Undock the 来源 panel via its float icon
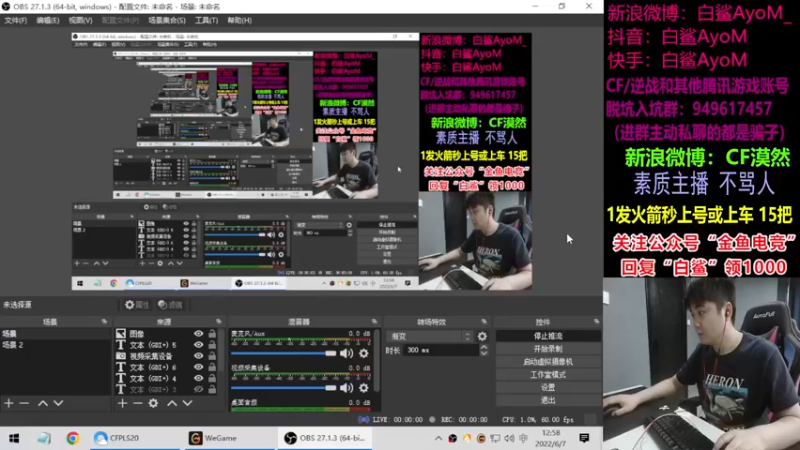 [x=219, y=321]
